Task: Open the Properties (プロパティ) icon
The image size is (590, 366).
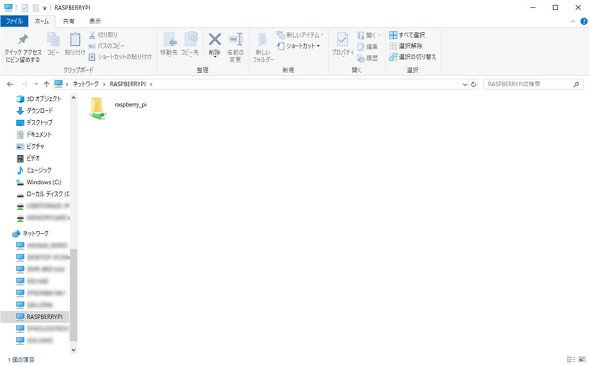Action: (x=342, y=39)
